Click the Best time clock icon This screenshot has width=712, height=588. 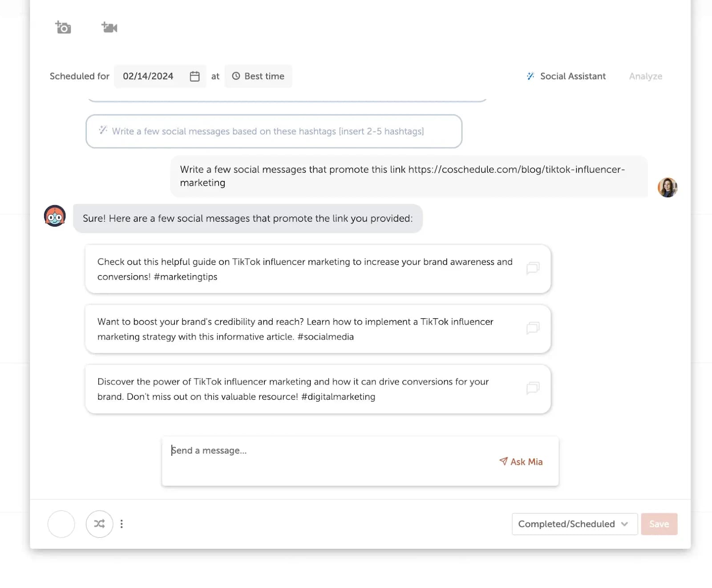coord(236,76)
